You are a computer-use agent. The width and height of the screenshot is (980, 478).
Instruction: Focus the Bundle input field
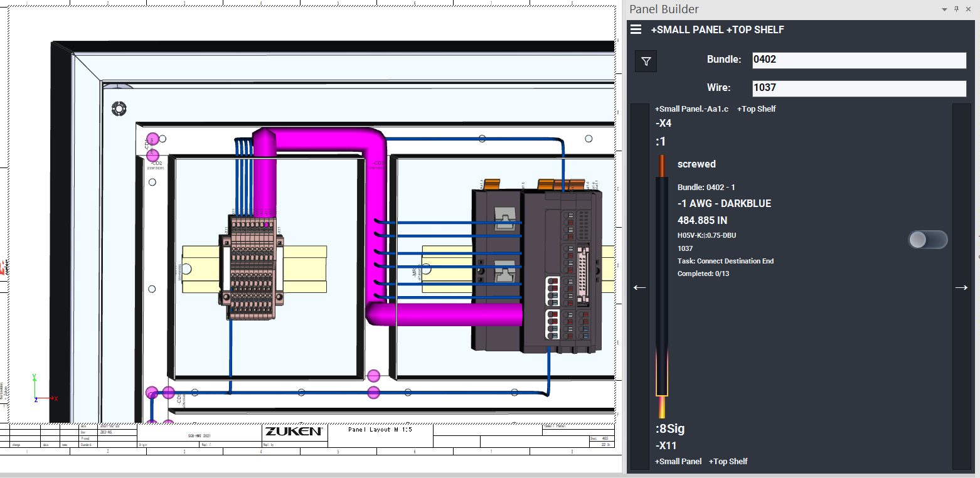coord(859,60)
